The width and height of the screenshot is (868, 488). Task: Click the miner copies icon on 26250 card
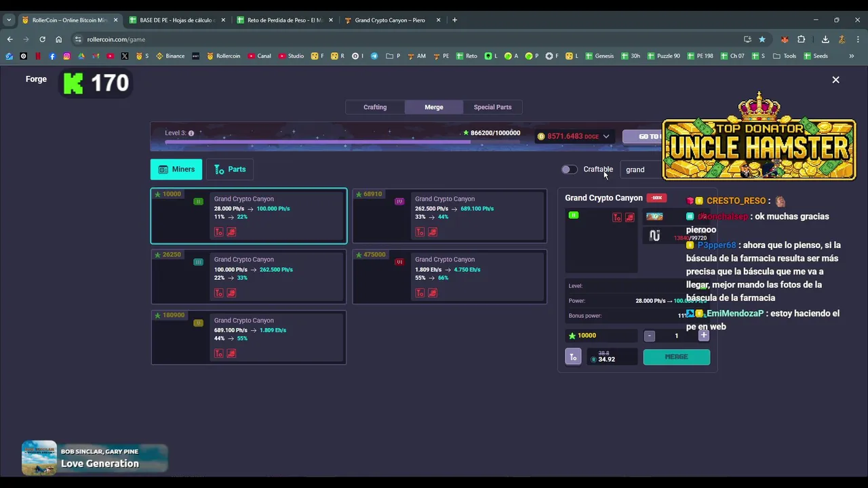tap(231, 293)
